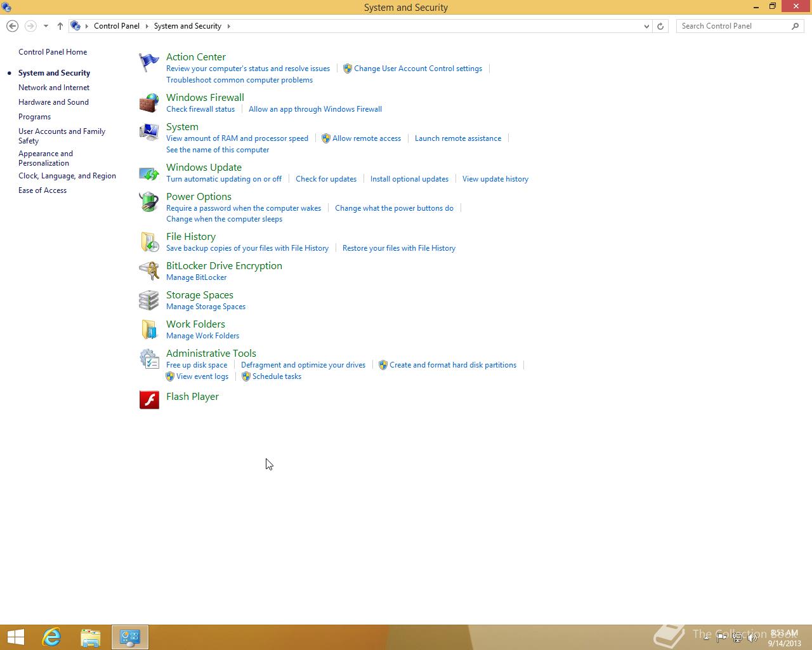
Task: Go back with the Back arrow button
Action: pos(12,26)
